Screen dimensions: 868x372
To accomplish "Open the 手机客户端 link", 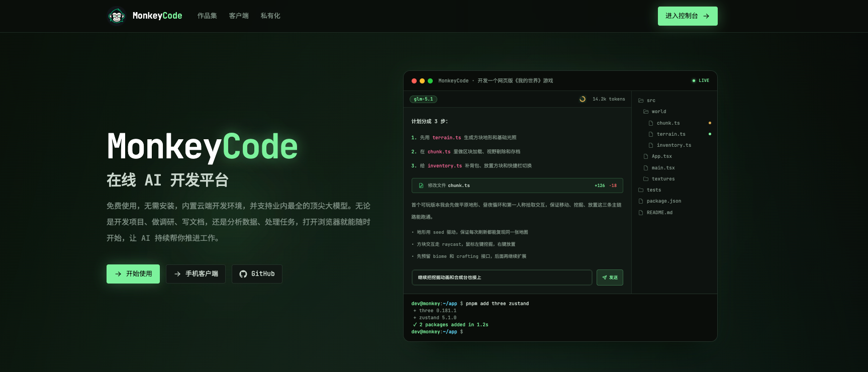I will pos(196,274).
